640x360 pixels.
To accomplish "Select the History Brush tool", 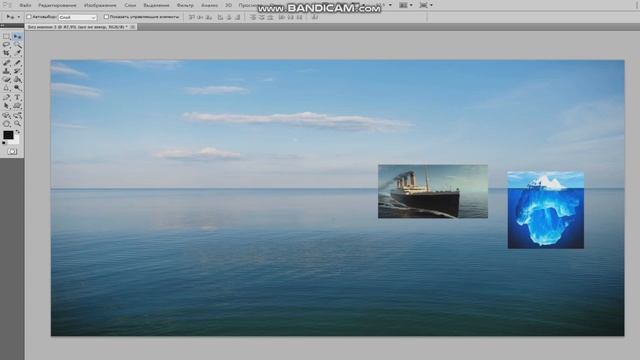I will 17,71.
